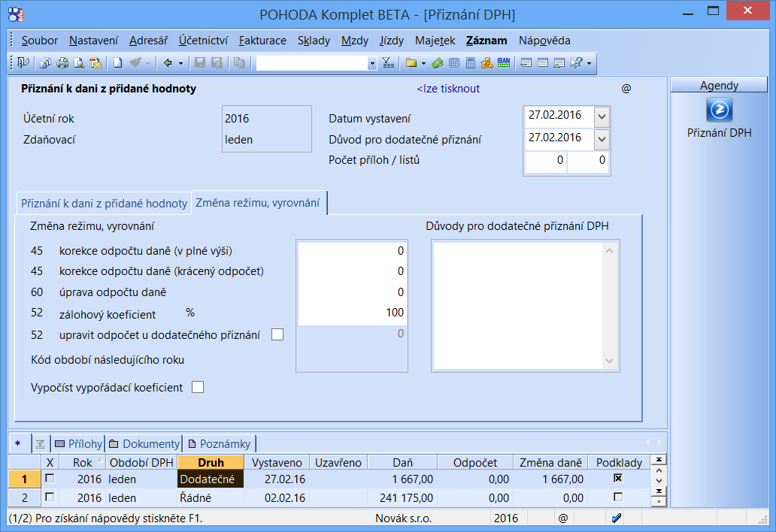The image size is (776, 532).
Task: Open the dropdown arrow next to the folder icon
Action: tap(423, 63)
